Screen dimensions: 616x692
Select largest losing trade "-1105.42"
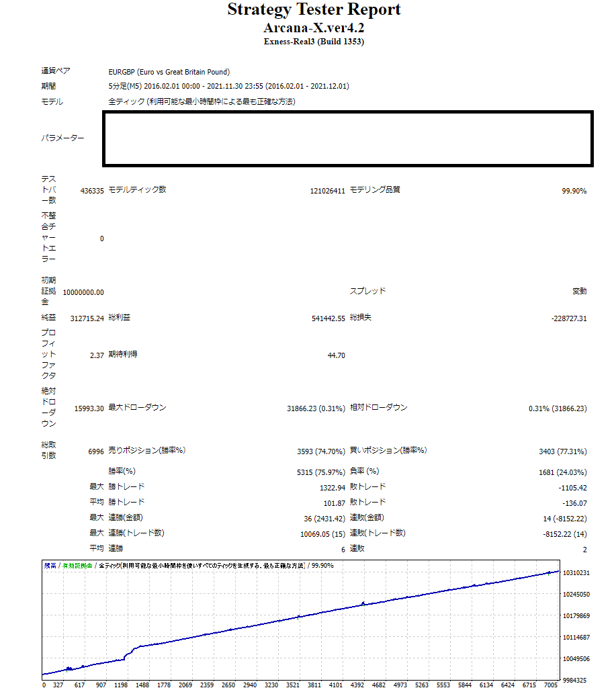572,488
